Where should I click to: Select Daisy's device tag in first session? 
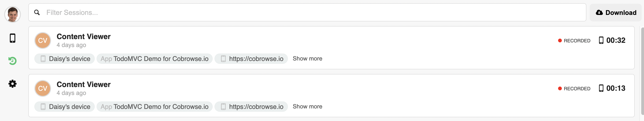65,59
